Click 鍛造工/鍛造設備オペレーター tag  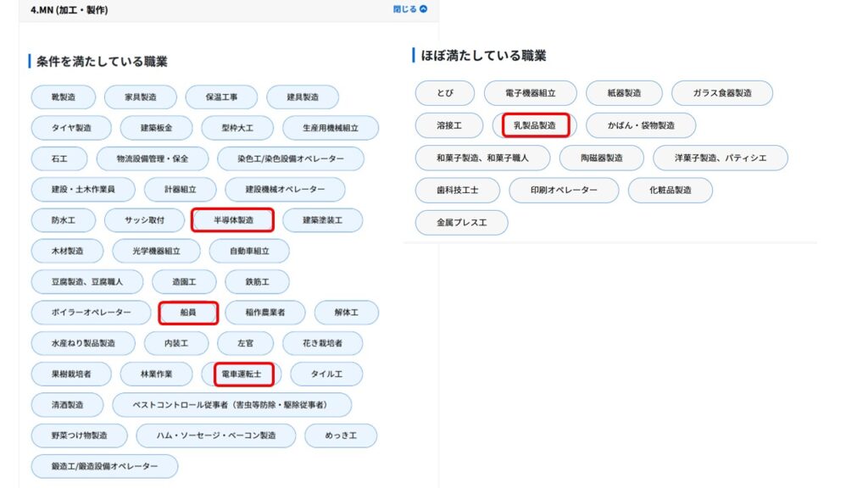tap(105, 467)
